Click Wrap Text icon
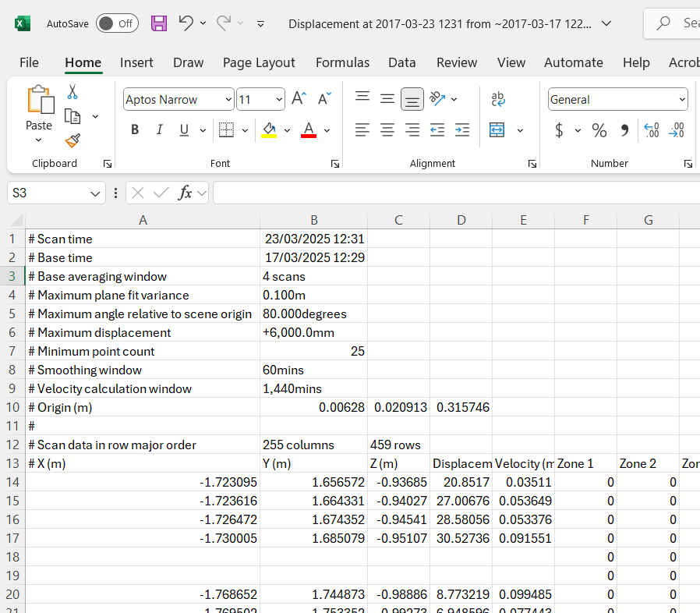Screen dimensions: 700x613 point(498,99)
